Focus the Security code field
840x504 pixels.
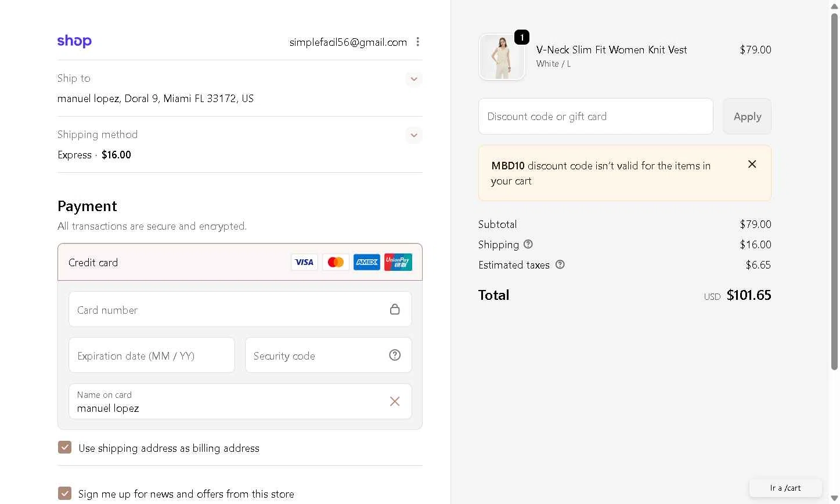point(329,355)
